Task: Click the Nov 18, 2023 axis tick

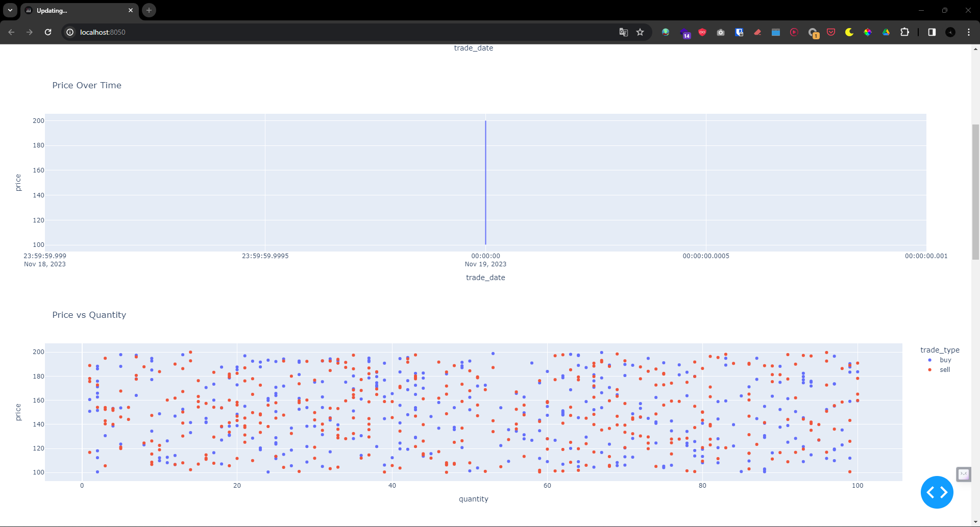Action: pos(45,264)
